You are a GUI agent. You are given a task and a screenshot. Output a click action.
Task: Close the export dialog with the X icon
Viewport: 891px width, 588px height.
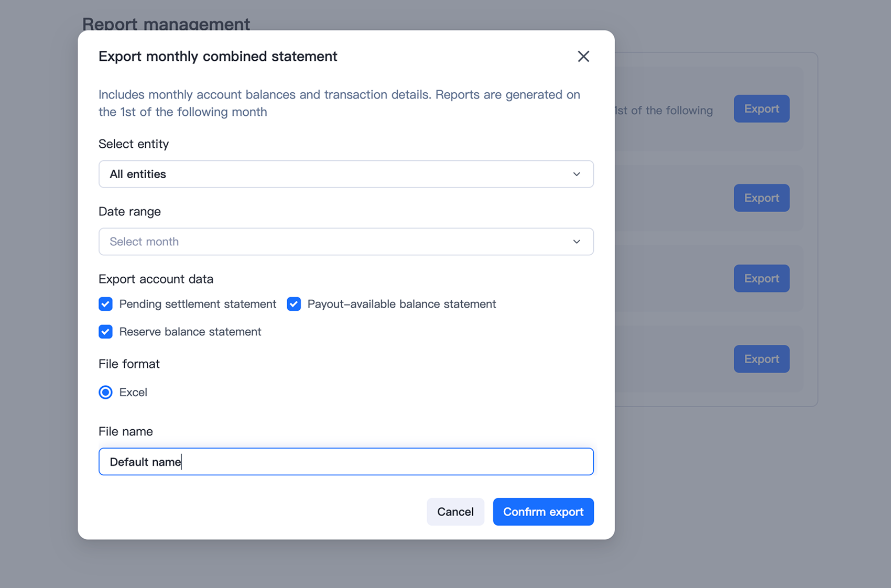(583, 56)
